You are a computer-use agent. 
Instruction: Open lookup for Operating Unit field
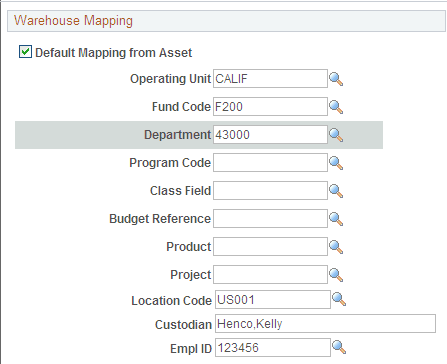pos(336,79)
